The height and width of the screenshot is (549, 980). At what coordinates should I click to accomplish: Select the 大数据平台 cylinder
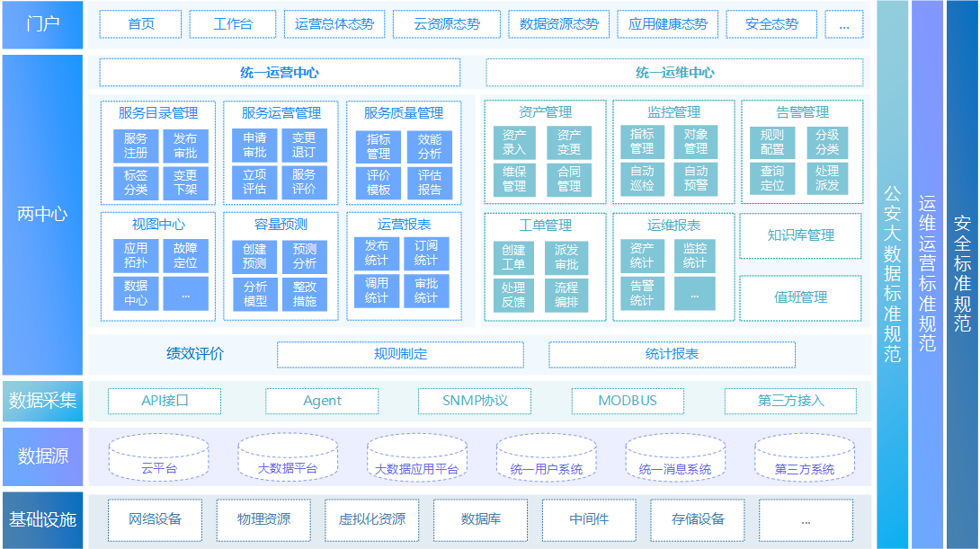288,457
